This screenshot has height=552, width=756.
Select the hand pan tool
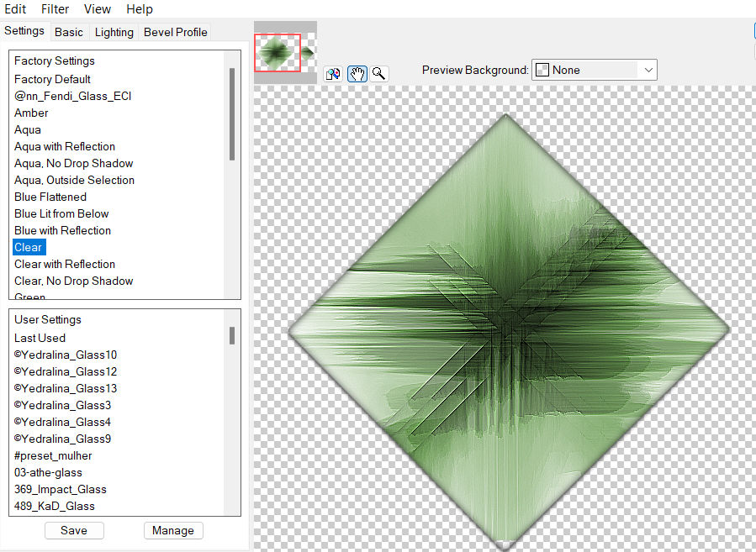tap(357, 74)
